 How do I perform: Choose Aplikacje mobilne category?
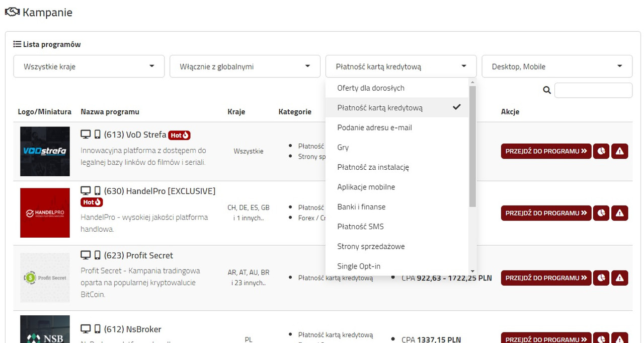397,187
